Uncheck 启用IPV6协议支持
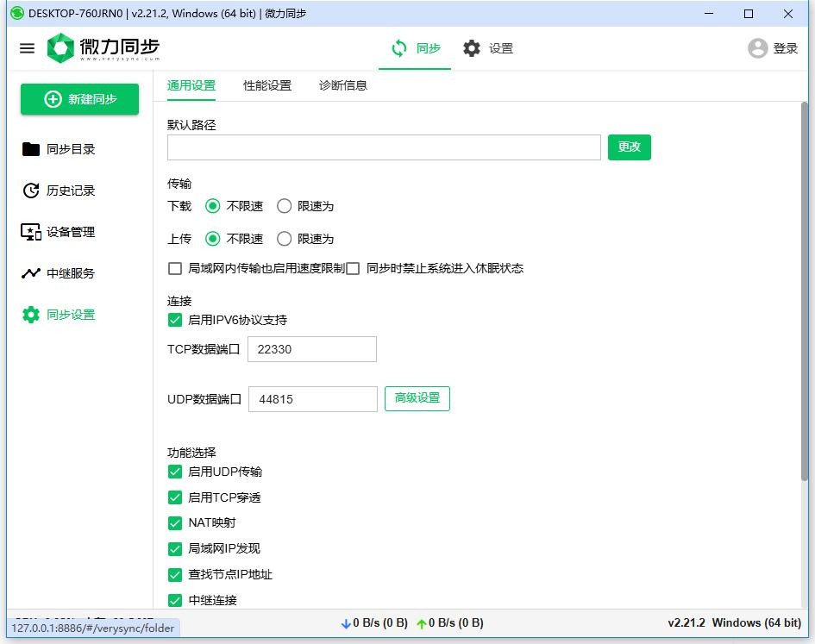 point(175,320)
